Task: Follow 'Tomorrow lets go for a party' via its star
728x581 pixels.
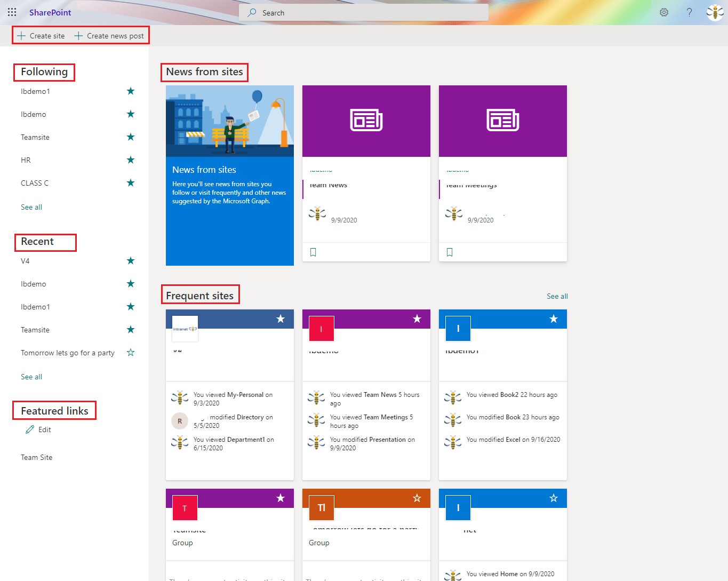Action: pyautogui.click(x=131, y=352)
